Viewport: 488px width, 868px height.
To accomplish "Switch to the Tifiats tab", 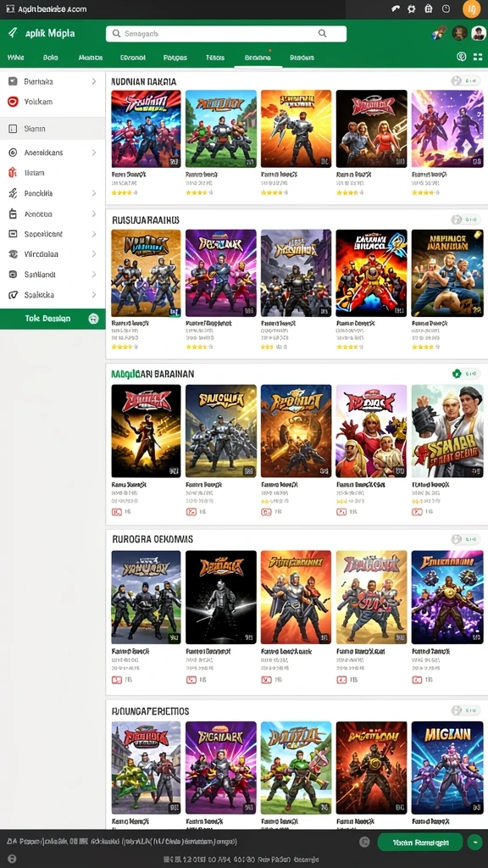I will pos(215,57).
